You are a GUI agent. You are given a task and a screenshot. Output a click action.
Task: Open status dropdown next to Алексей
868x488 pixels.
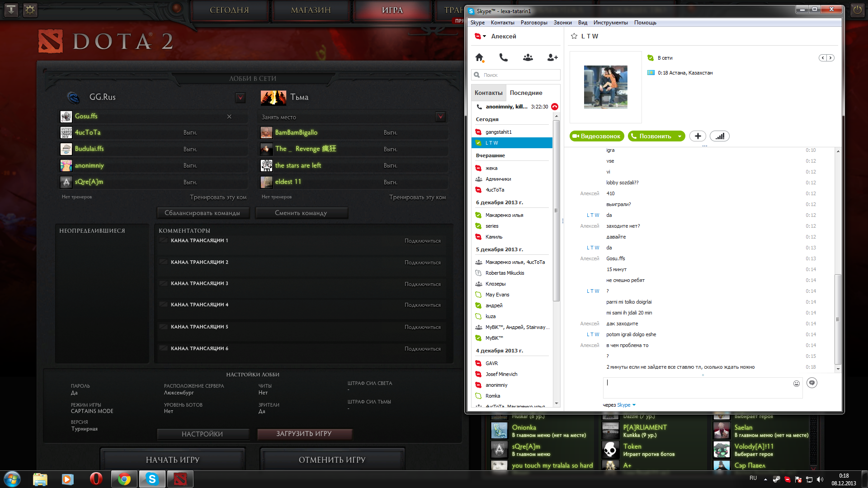point(485,36)
